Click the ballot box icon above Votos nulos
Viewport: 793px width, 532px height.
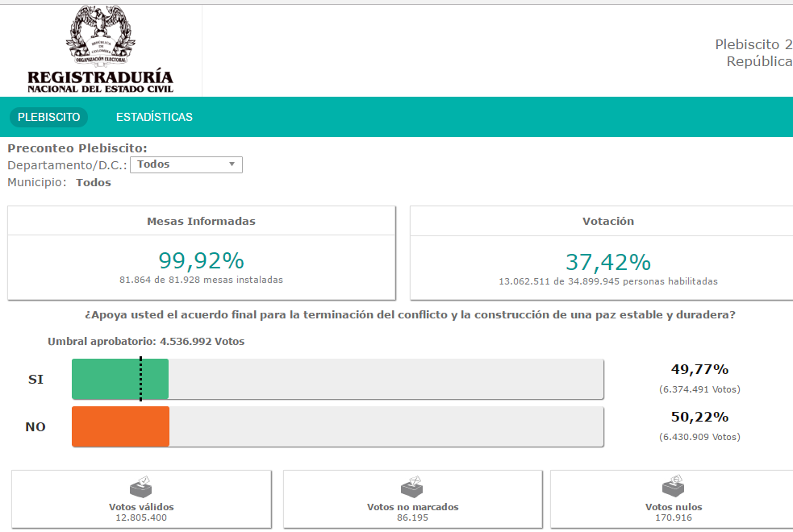point(674,486)
